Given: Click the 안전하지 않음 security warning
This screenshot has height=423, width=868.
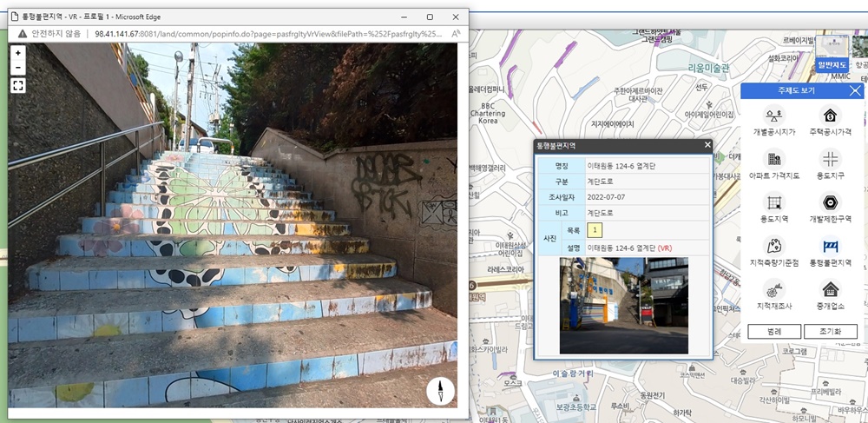Looking at the screenshot, I should pos(49,33).
